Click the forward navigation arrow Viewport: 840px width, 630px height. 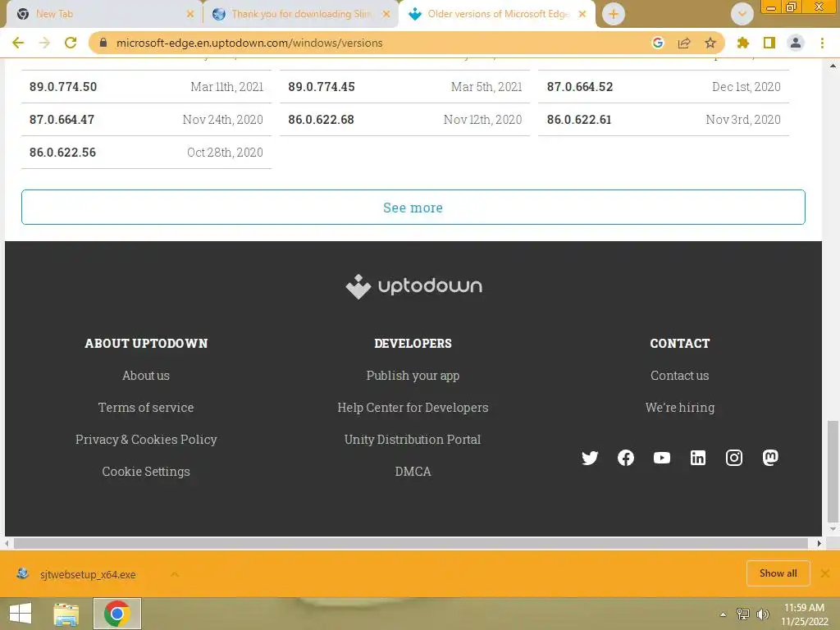44,43
